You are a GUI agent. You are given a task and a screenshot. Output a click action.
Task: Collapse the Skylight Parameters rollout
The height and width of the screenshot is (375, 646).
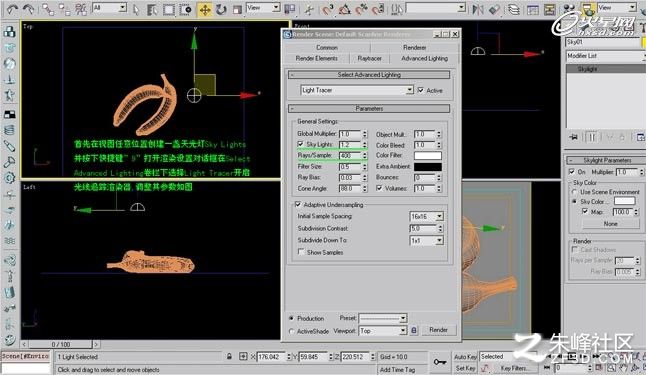click(606, 160)
